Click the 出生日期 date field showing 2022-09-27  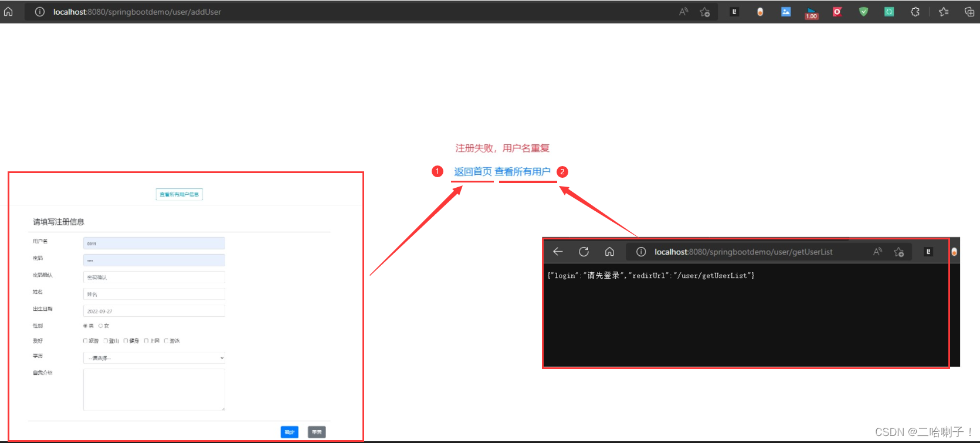click(x=154, y=311)
